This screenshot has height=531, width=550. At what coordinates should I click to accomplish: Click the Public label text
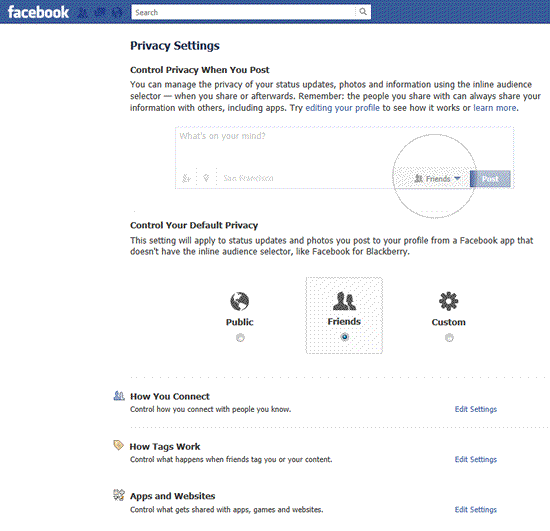[240, 322]
